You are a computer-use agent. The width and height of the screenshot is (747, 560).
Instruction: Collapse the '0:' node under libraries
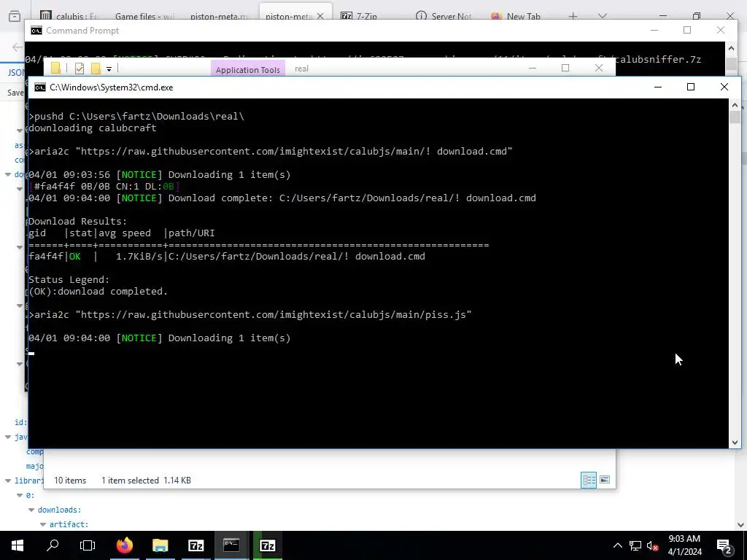click(x=20, y=495)
